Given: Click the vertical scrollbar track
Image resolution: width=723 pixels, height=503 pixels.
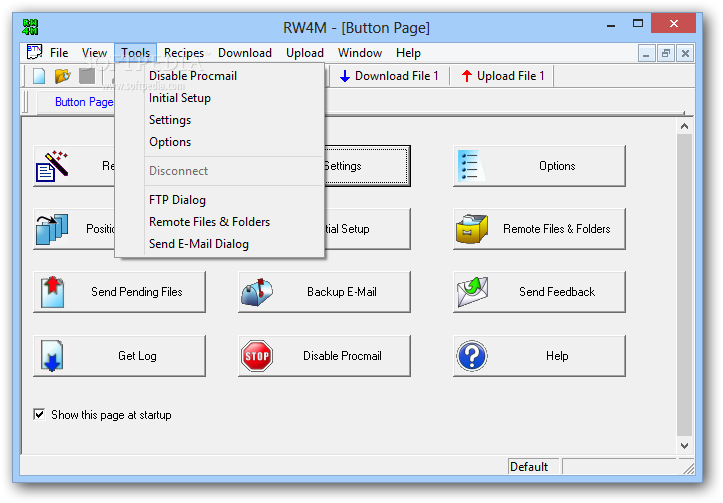Looking at the screenshot, I should click(684, 285).
